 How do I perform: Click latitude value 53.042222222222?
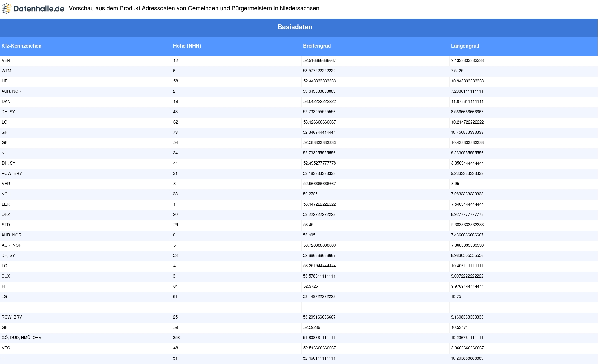(x=319, y=102)
